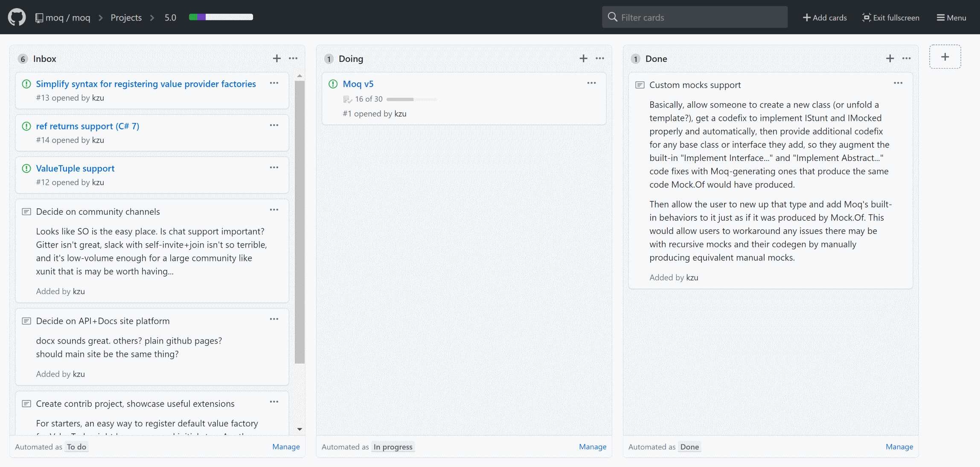Go to moq repository breadcrumb link
Viewport: 980px width, 467px height.
tap(81, 18)
